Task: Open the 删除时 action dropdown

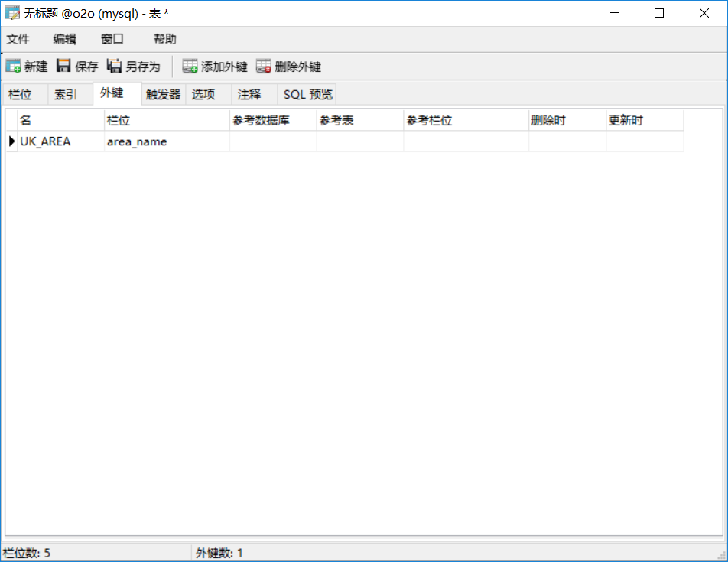Action: (x=566, y=141)
